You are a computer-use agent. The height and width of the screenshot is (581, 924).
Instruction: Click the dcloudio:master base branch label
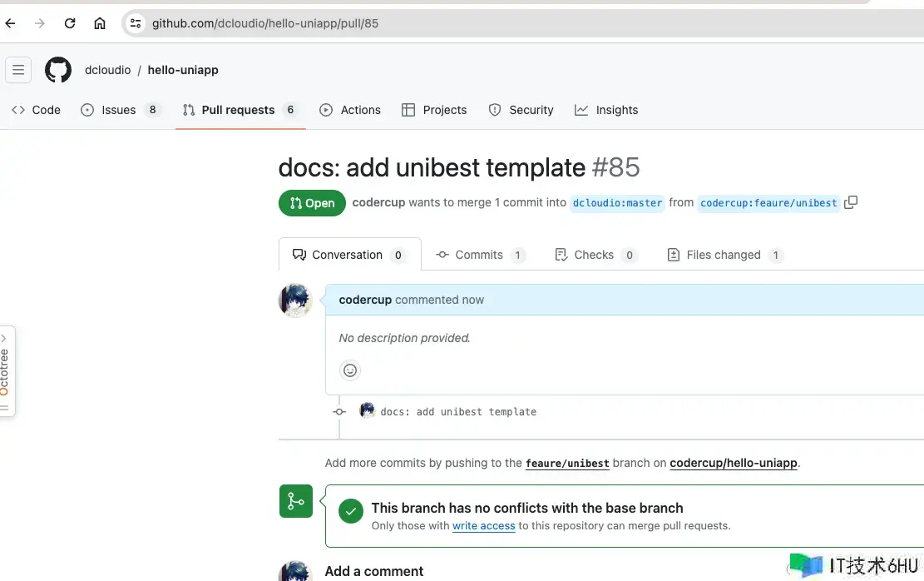point(617,203)
